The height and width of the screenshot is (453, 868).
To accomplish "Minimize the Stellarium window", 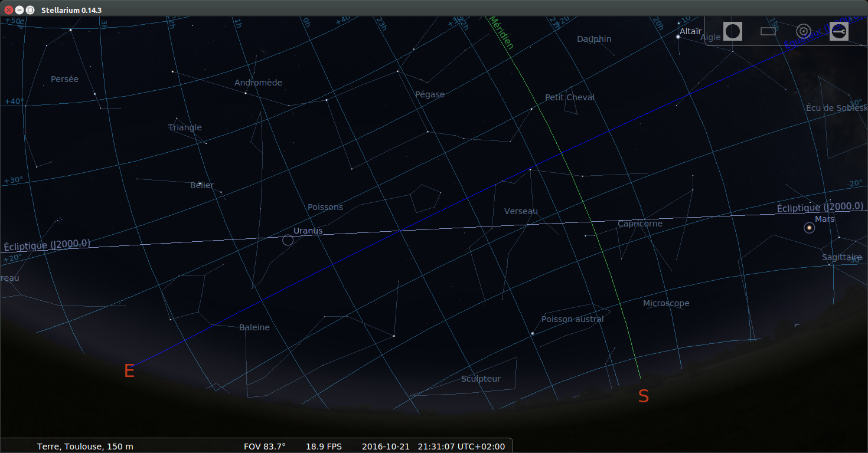I will [19, 10].
